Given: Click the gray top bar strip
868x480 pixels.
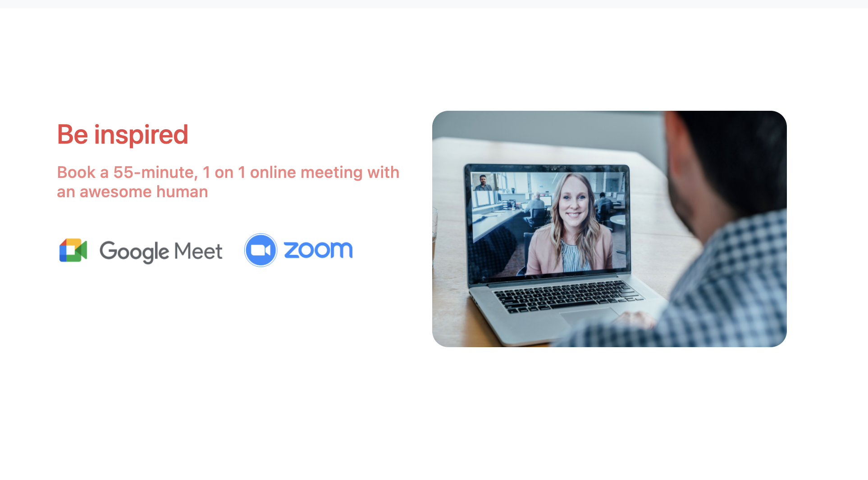Looking at the screenshot, I should pos(434,4).
